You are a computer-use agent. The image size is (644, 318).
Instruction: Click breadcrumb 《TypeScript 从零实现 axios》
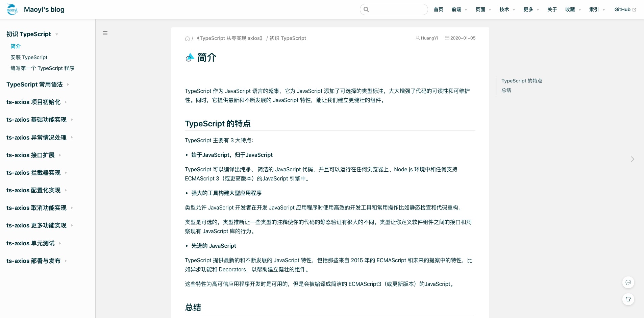[230, 38]
